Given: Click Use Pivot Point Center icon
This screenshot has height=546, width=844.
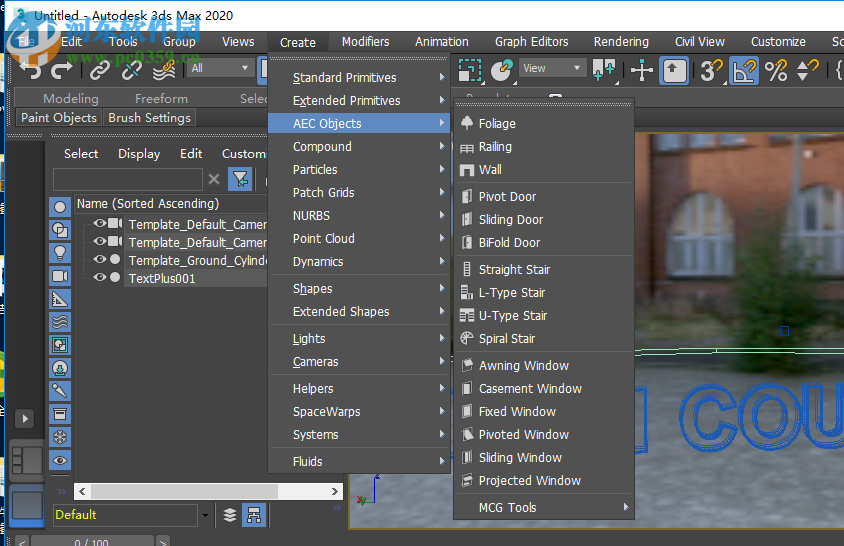Looking at the screenshot, I should point(604,71).
